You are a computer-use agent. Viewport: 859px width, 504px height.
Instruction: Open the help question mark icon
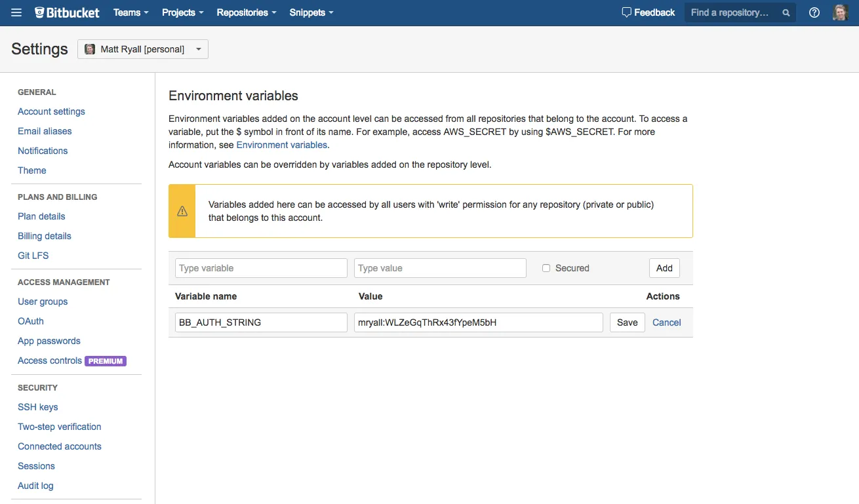click(814, 12)
